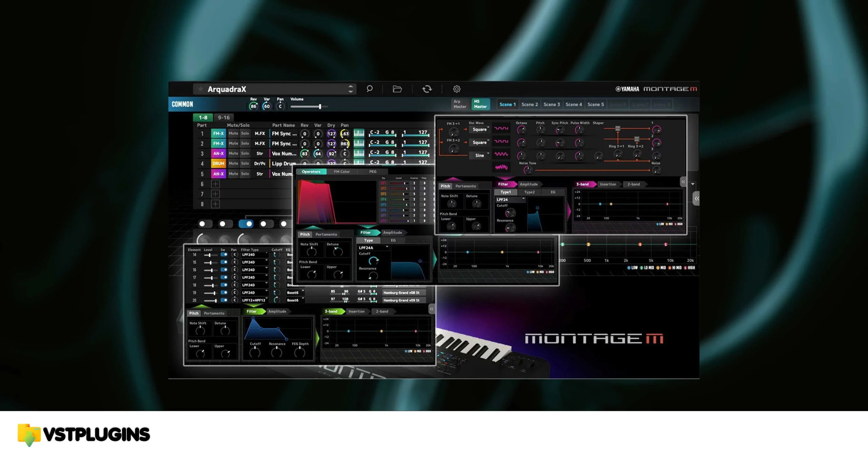Image resolution: width=868 pixels, height=460 pixels.
Task: Click part 3 Dry knob showing 92
Action: (331, 154)
